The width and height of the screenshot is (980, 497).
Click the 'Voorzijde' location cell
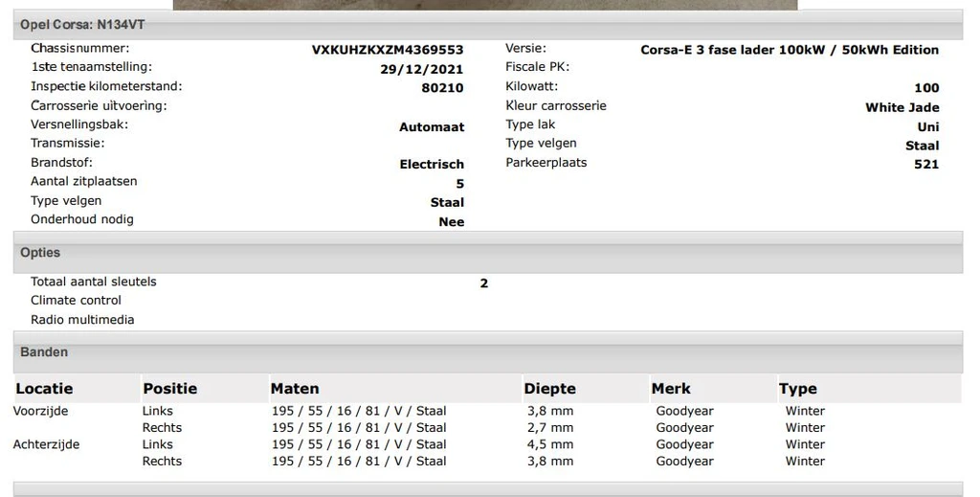pyautogui.click(x=40, y=412)
